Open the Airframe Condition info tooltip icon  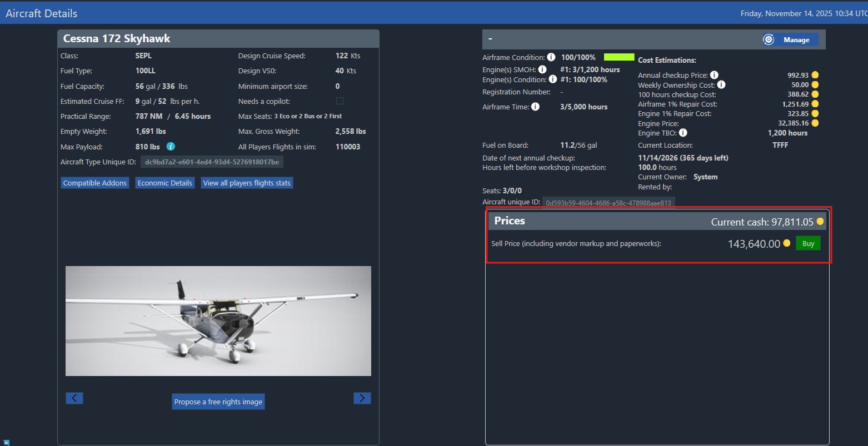[551, 57]
